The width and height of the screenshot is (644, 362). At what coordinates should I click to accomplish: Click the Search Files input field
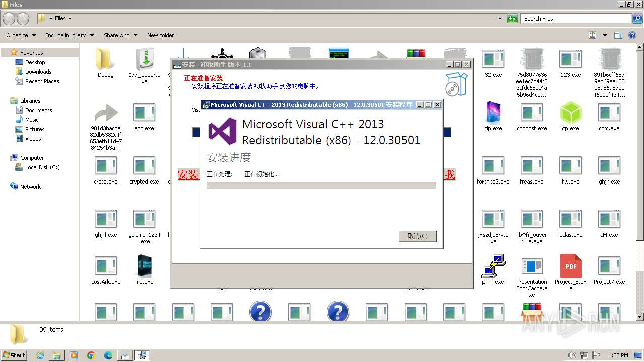[577, 19]
